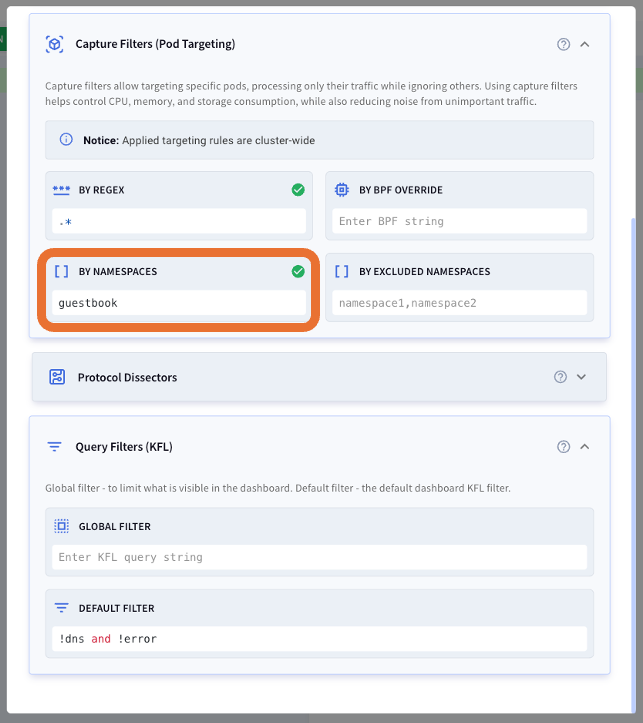Click the BPF Override chip icon
643x723 pixels.
coord(342,190)
